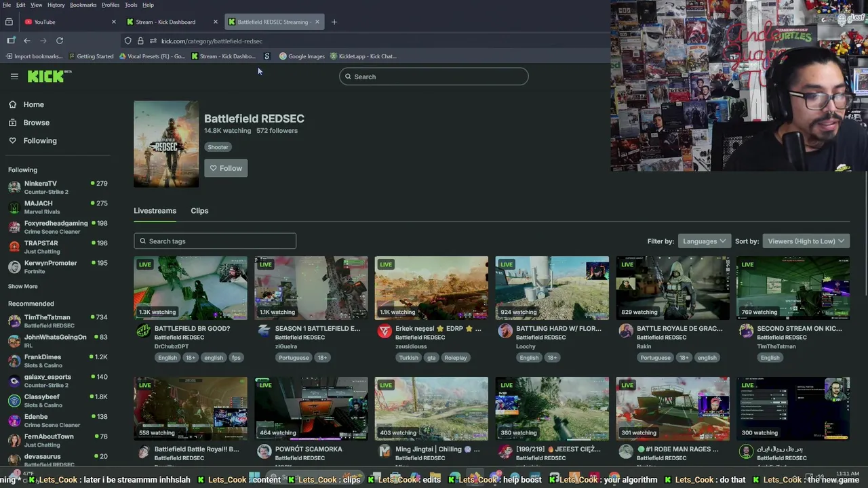The height and width of the screenshot is (488, 868).
Task: Click Firefox sidebar toggle icon
Action: [11, 41]
